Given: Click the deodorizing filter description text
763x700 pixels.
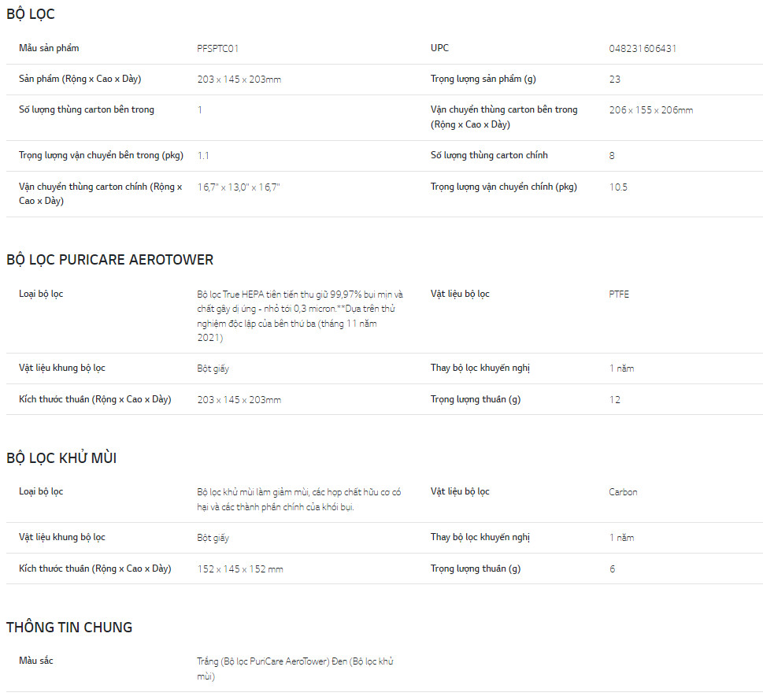Looking at the screenshot, I should click(x=299, y=499).
